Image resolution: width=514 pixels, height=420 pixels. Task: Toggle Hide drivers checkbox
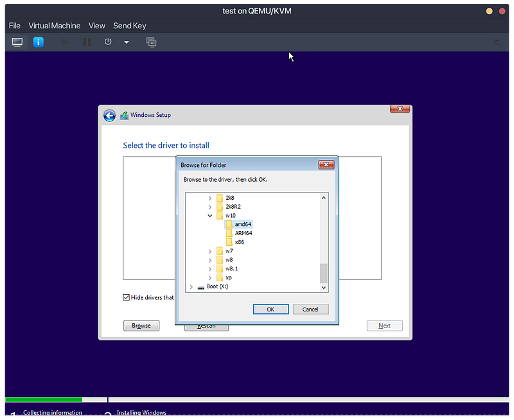click(x=126, y=297)
